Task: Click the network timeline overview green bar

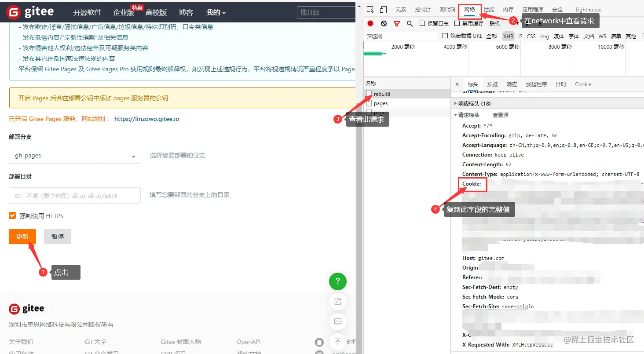Action: click(x=373, y=54)
